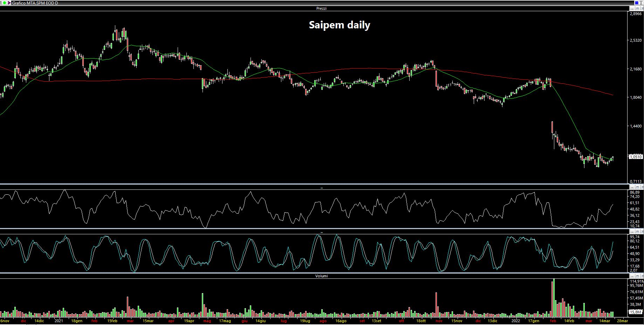Minimize the Prezzi price panel
Viewport: 644px width, 325px height.
(632, 8)
